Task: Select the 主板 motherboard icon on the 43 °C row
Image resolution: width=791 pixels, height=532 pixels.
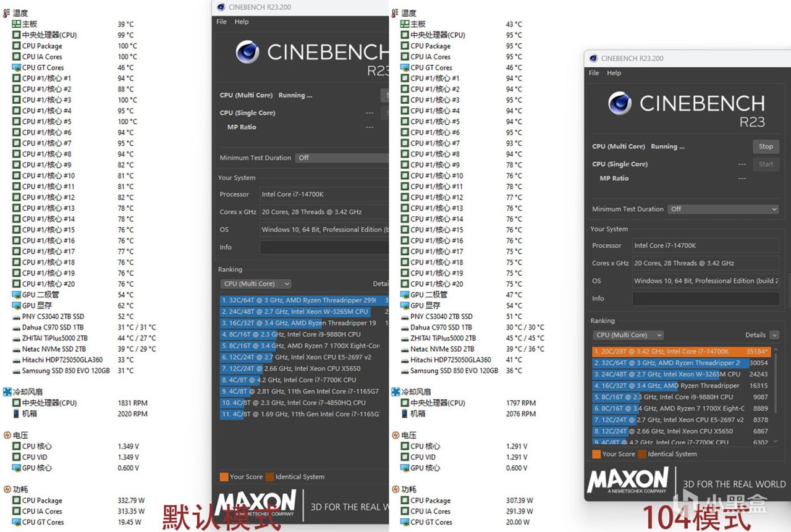Action: pyautogui.click(x=405, y=24)
